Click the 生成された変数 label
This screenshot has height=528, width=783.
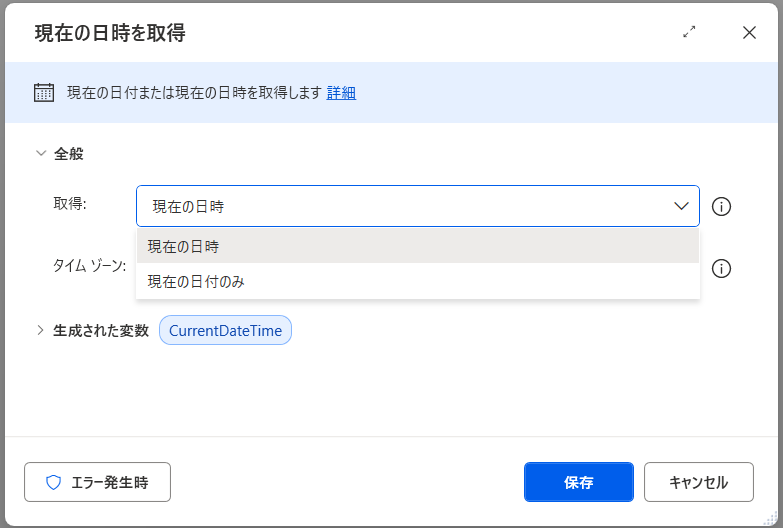tap(100, 330)
